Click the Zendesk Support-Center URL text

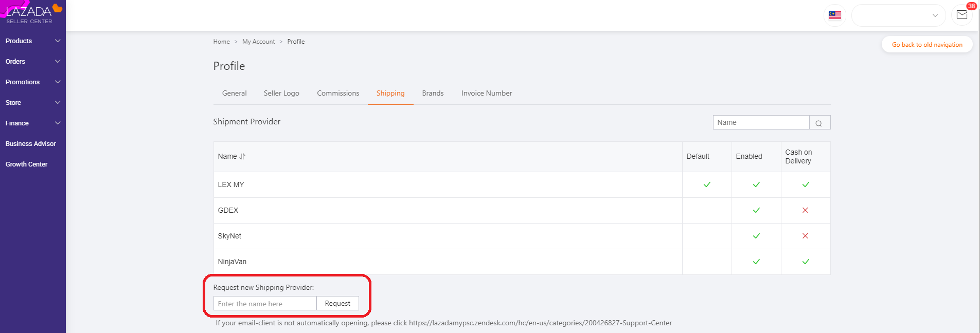[x=540, y=323]
